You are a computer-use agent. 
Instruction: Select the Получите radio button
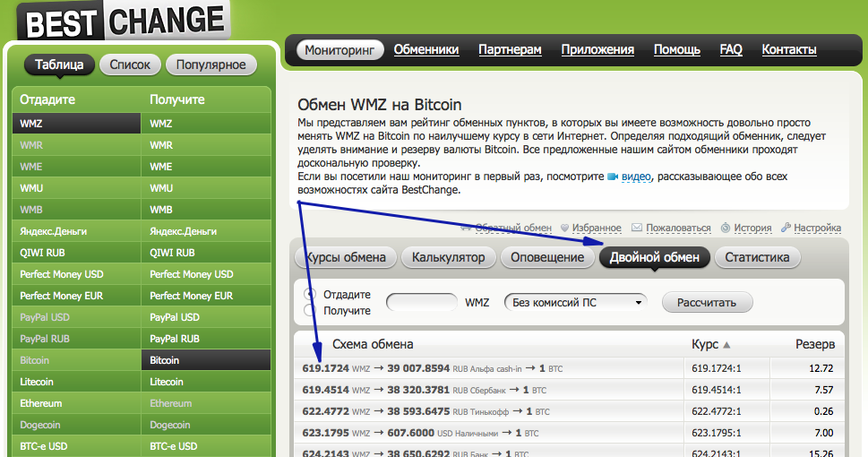310,311
